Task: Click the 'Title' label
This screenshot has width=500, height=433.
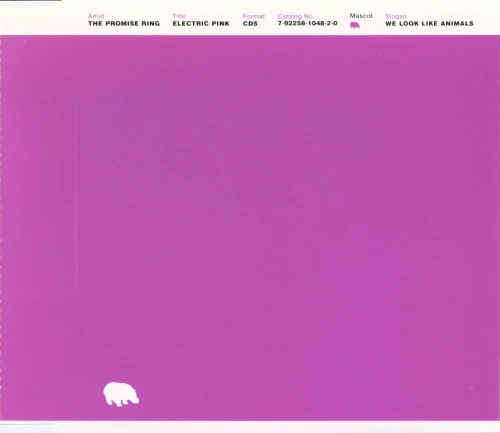Action: tap(179, 16)
